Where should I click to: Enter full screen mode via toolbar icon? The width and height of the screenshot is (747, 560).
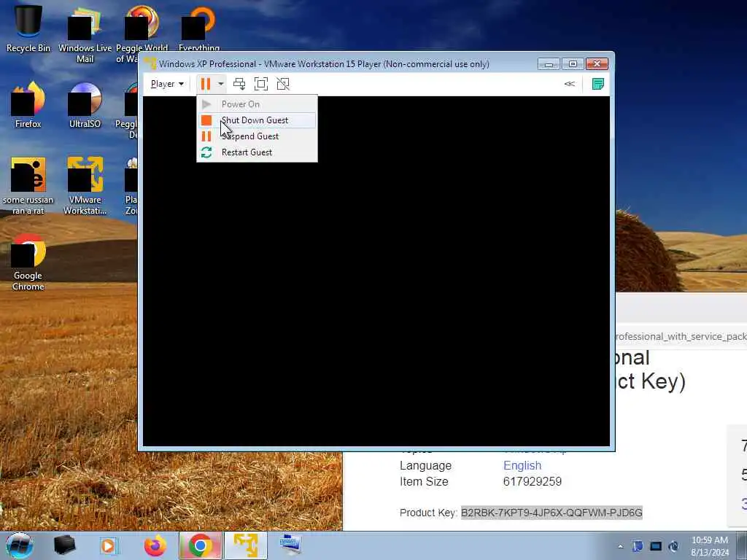pyautogui.click(x=261, y=84)
